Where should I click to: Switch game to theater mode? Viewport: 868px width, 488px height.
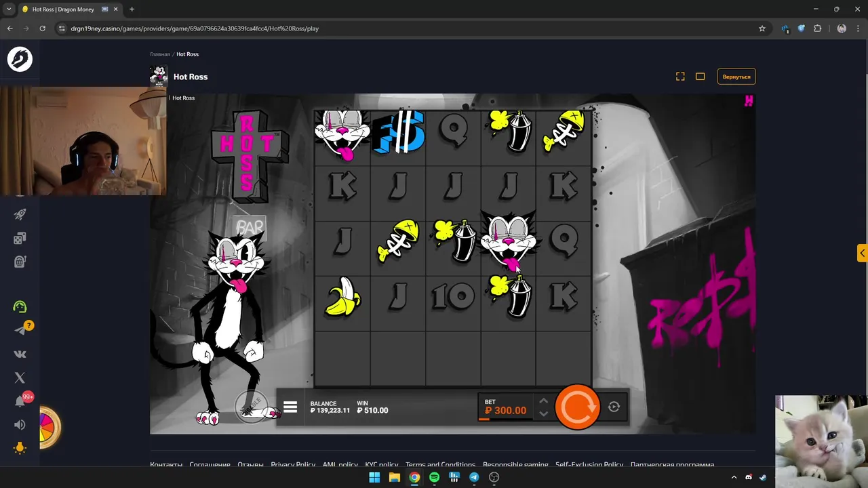[701, 77]
